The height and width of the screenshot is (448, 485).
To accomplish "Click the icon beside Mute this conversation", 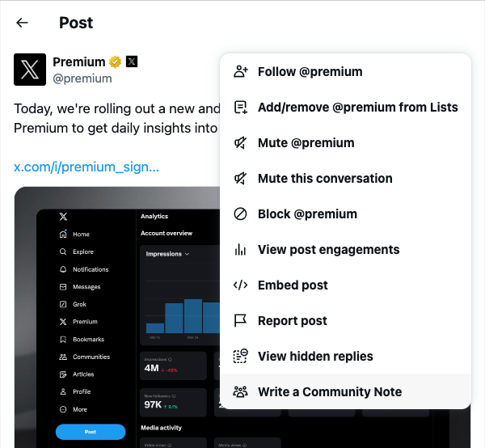I will tap(240, 178).
